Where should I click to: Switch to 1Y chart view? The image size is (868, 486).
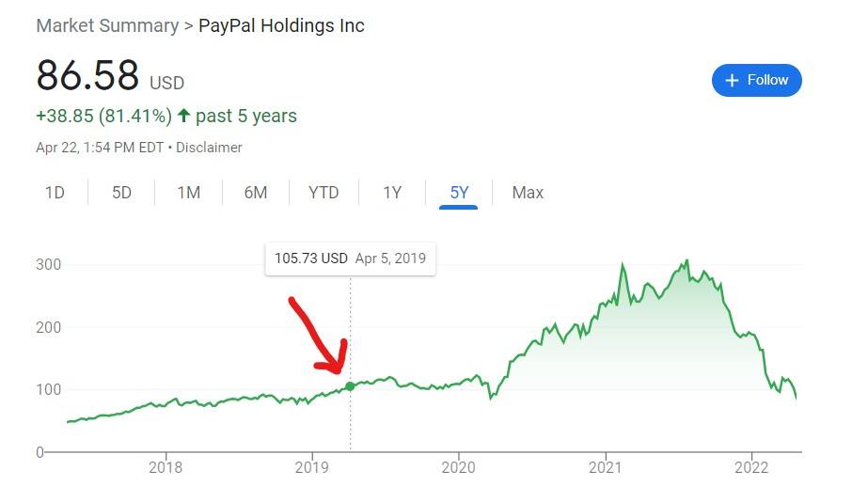point(392,193)
